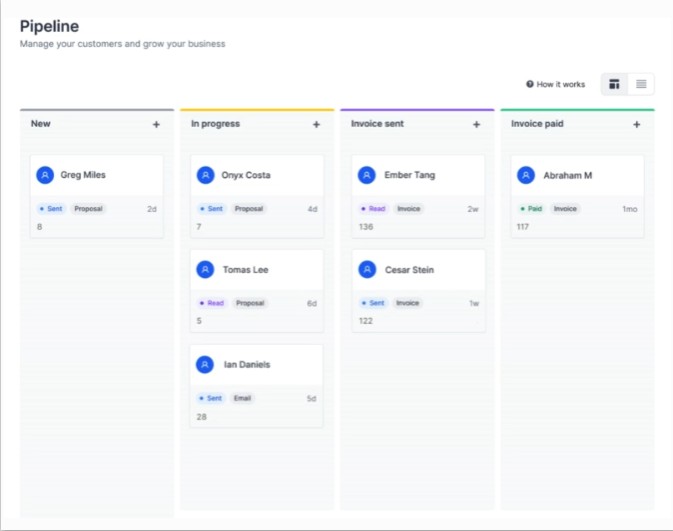
Task: Select the In progress column header
Action: 215,124
